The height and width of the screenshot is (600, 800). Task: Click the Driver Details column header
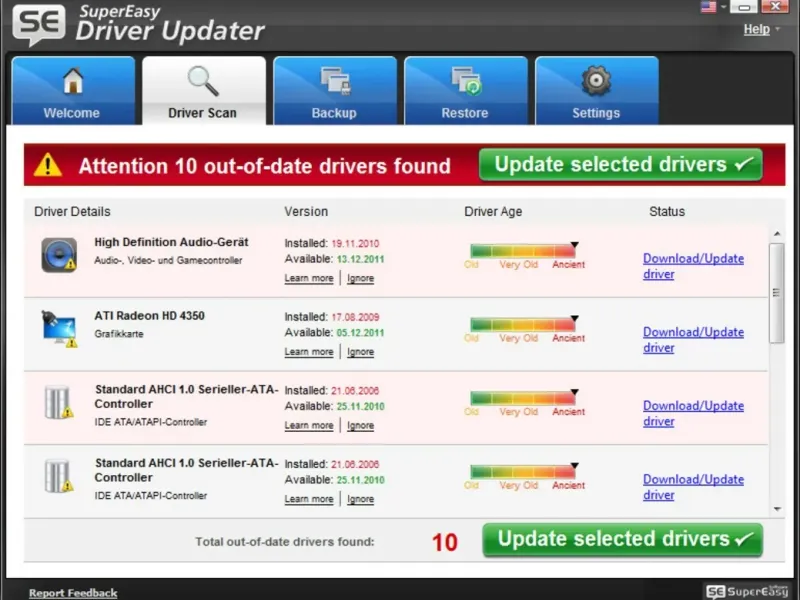72,211
